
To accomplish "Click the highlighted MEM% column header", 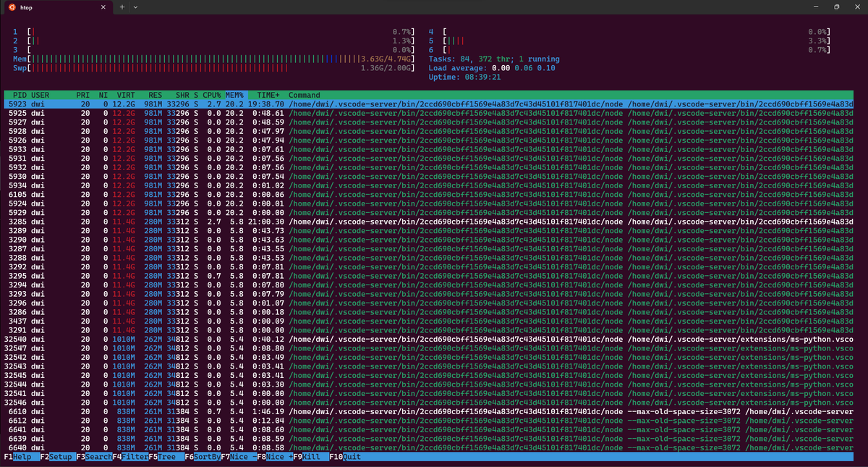I will point(234,95).
